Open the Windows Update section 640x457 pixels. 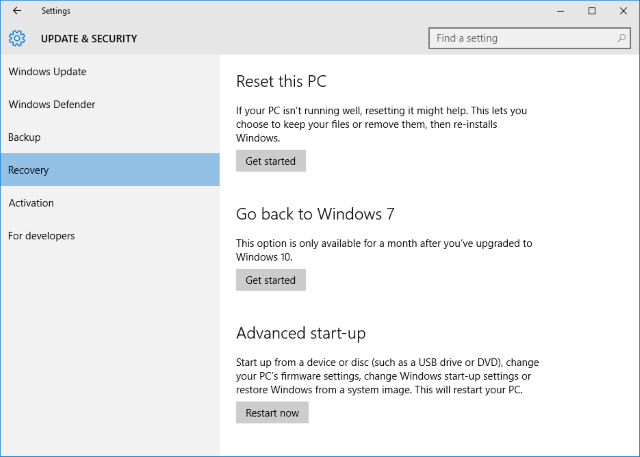click(x=48, y=72)
